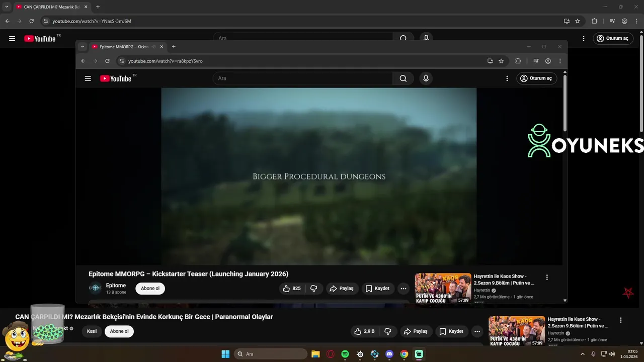Select the CAN ÇARPILDI MI? tab in back window
The height and width of the screenshot is (362, 644).
pyautogui.click(x=51, y=7)
